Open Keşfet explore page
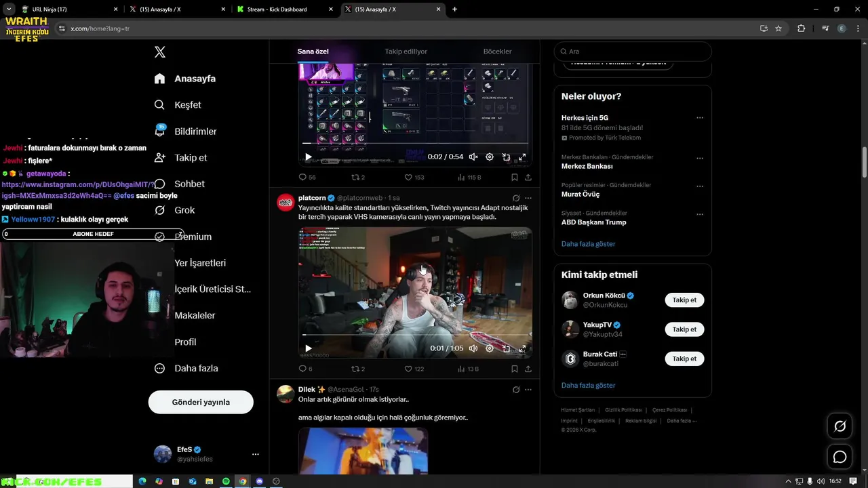The image size is (868, 488). (177, 105)
